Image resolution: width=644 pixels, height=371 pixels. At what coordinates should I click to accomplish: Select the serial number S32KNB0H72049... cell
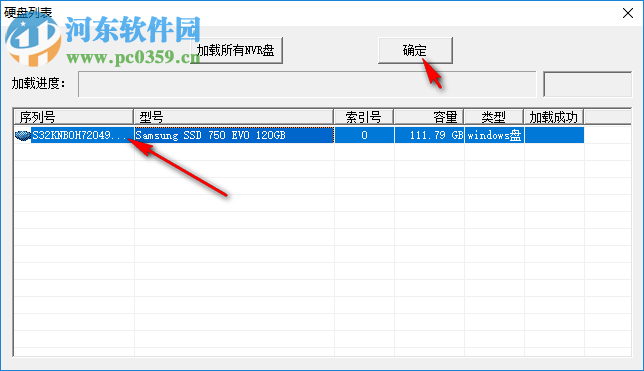click(x=83, y=135)
